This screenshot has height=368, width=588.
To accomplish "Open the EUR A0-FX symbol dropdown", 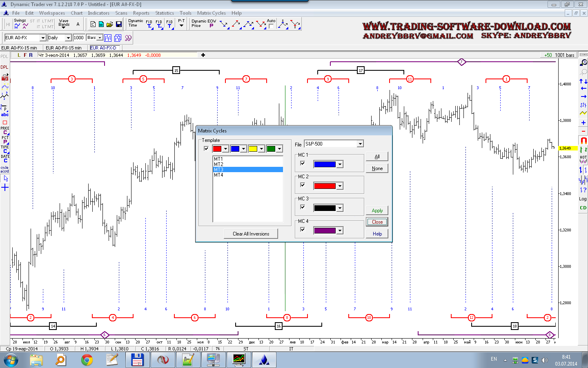I will (x=43, y=38).
